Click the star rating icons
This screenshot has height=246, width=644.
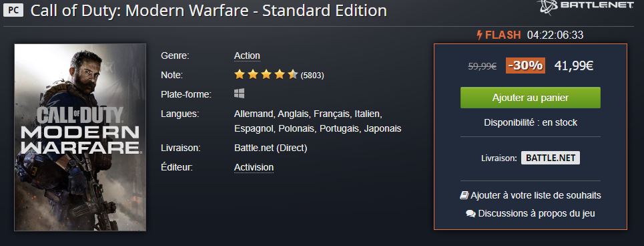[266, 75]
